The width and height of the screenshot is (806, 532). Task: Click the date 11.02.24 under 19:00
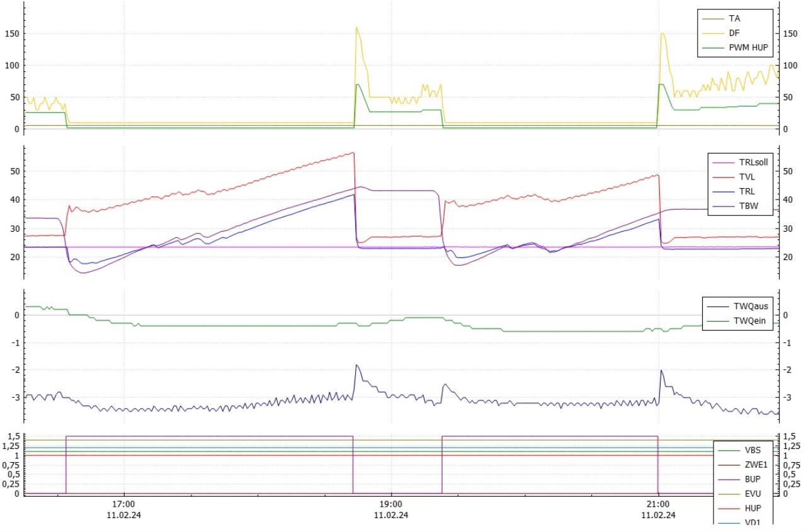pos(391,515)
